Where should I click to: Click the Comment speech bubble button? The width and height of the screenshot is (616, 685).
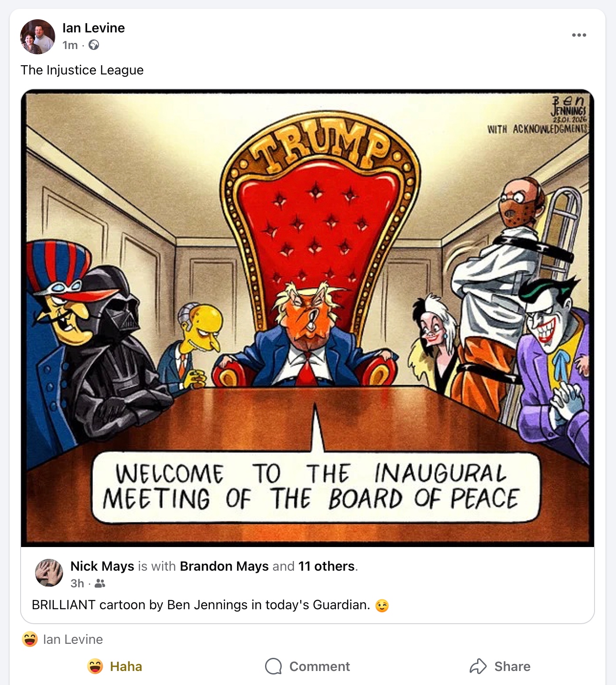308,667
